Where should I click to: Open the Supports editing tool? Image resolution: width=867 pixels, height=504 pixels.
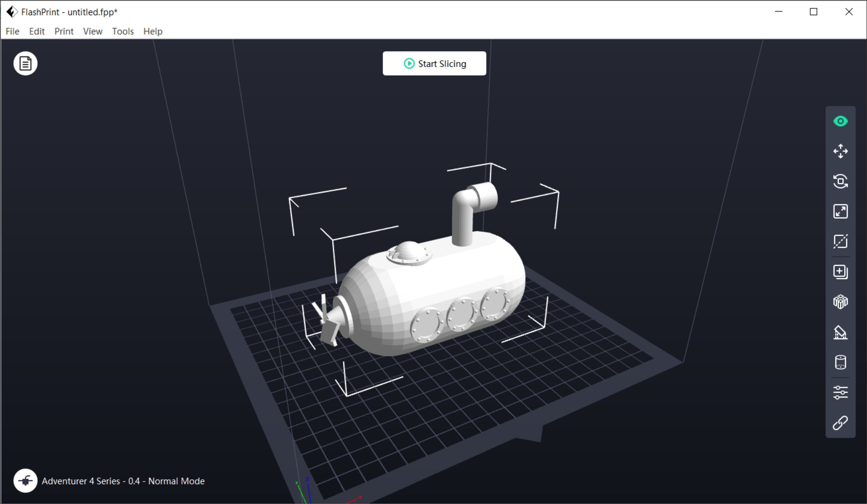(x=841, y=332)
